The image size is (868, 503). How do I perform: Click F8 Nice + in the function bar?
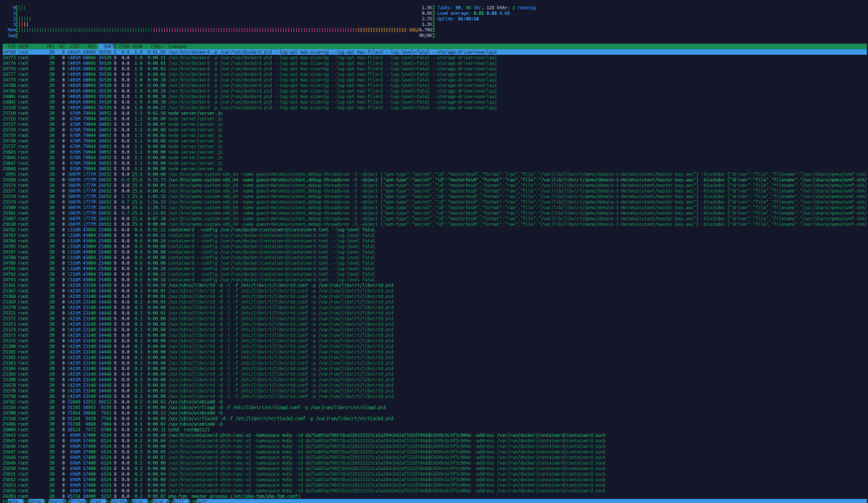(x=158, y=500)
